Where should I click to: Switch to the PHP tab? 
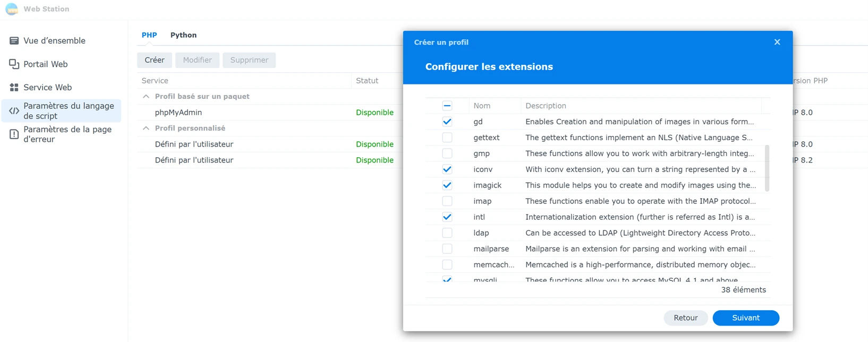pyautogui.click(x=149, y=35)
